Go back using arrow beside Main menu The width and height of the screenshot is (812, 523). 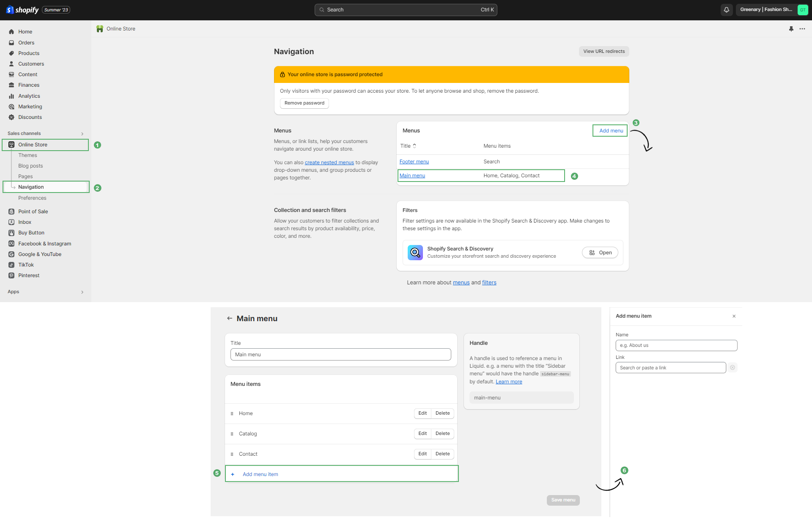click(x=230, y=319)
